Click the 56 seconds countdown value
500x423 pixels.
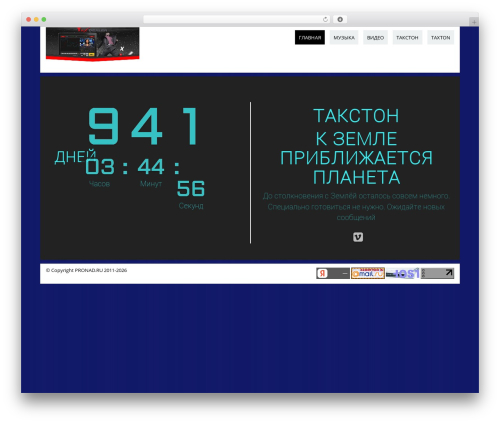click(191, 188)
